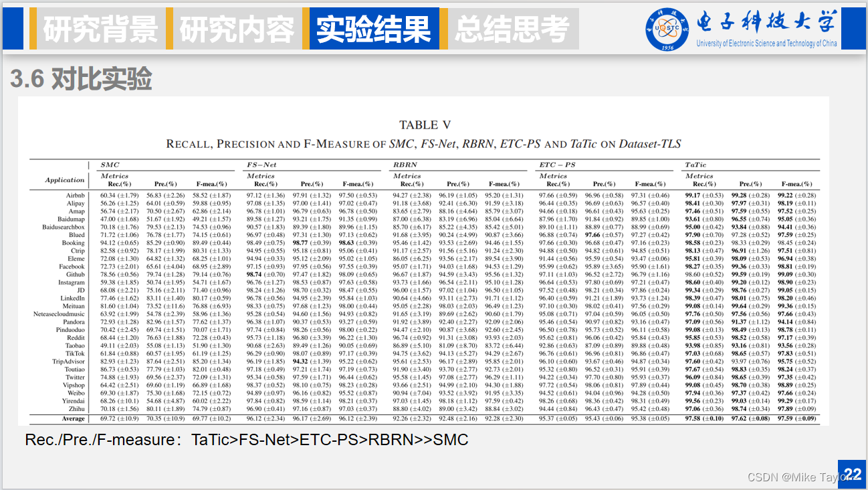Image resolution: width=868 pixels, height=490 pixels.
Task: Select the LinkedIn row label
Action: 73,298
